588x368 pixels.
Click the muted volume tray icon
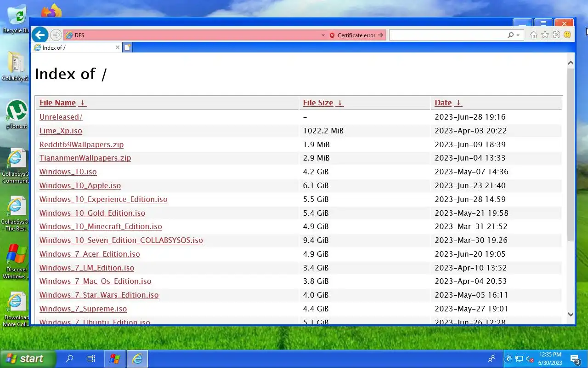(530, 359)
